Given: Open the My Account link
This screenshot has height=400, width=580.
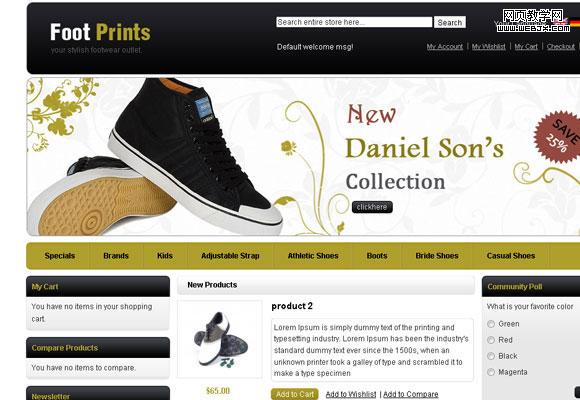Looking at the screenshot, I should point(445,47).
